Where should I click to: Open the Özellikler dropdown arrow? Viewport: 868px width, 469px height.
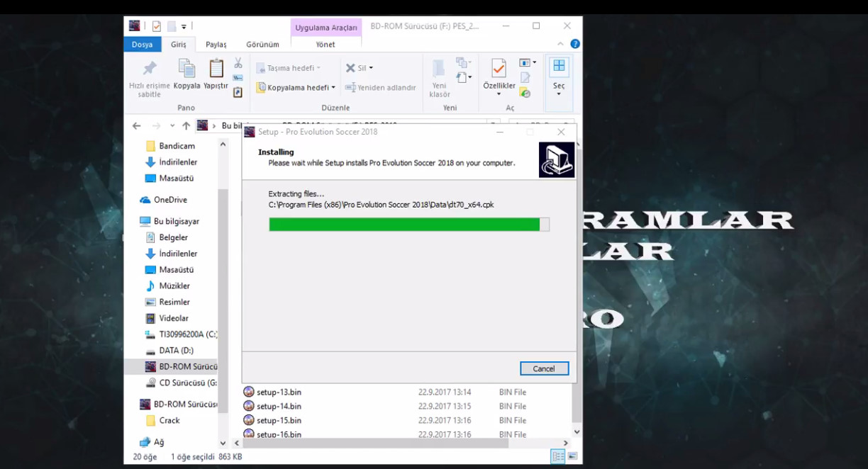499,94
